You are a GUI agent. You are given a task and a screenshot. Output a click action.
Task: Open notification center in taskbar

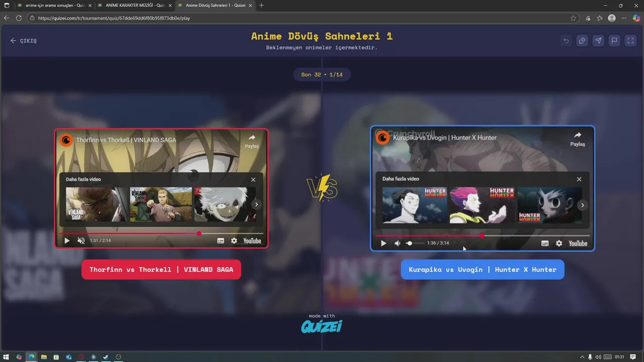tap(633, 357)
